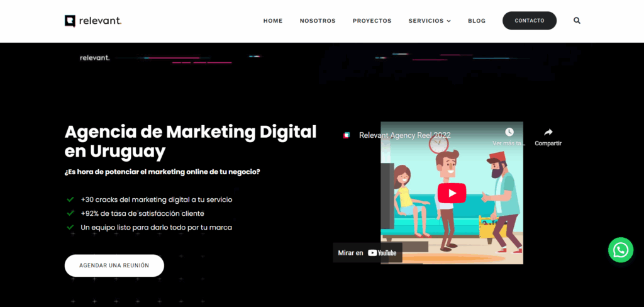644x307 pixels.
Task: Click the Agencia de Marketing Digital heading
Action: coord(191,142)
